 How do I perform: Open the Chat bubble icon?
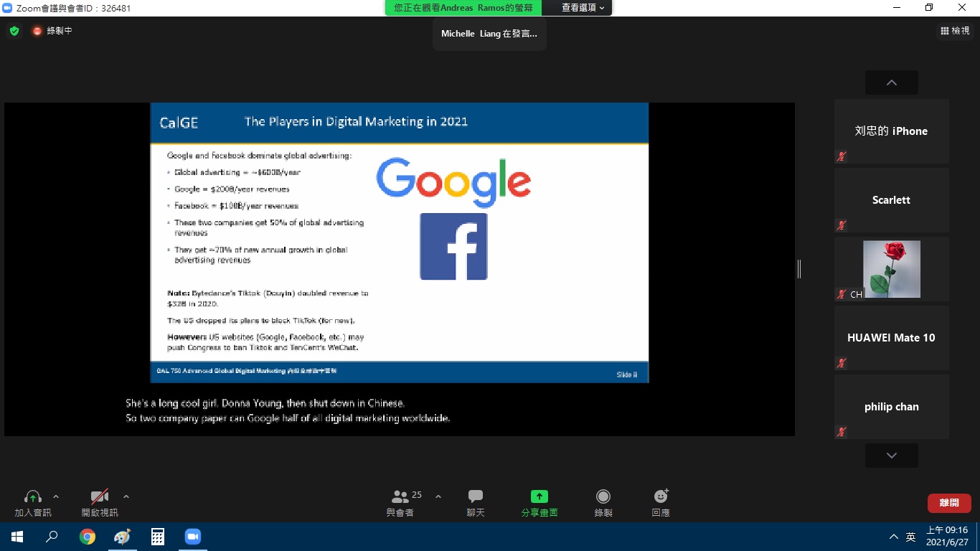coord(476,496)
